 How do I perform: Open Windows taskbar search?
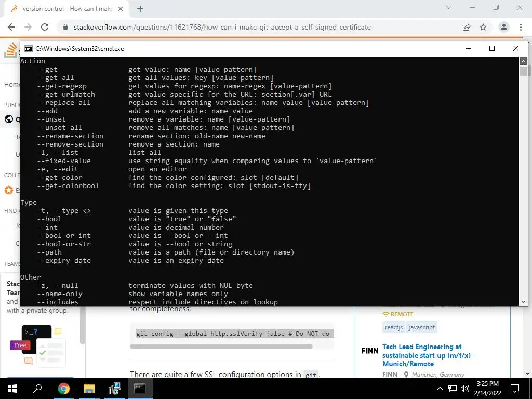pyautogui.click(x=37, y=389)
